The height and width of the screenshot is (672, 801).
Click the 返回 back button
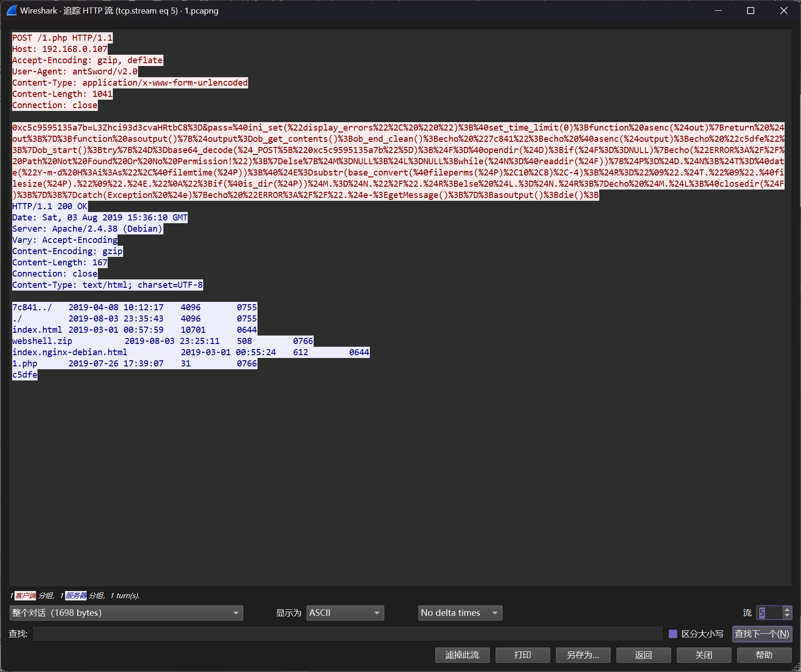(644, 655)
